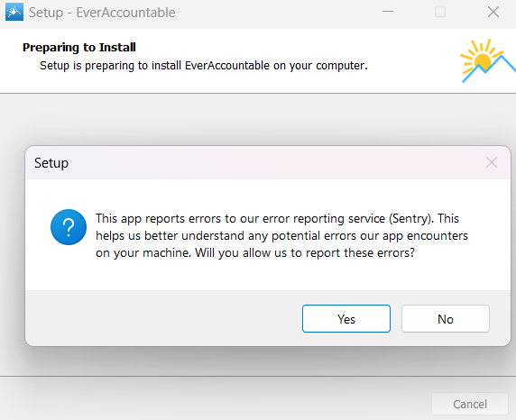Click the "Preparing to Install" heading
The image size is (516, 420).
79,48
